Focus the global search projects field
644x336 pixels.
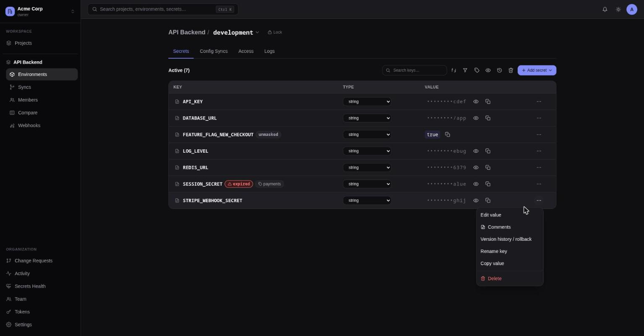point(163,9)
